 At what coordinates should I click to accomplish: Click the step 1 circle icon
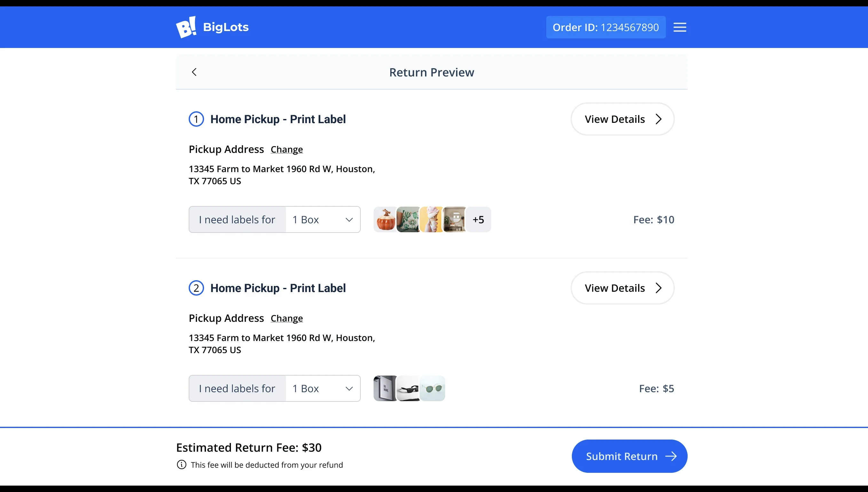(x=196, y=119)
